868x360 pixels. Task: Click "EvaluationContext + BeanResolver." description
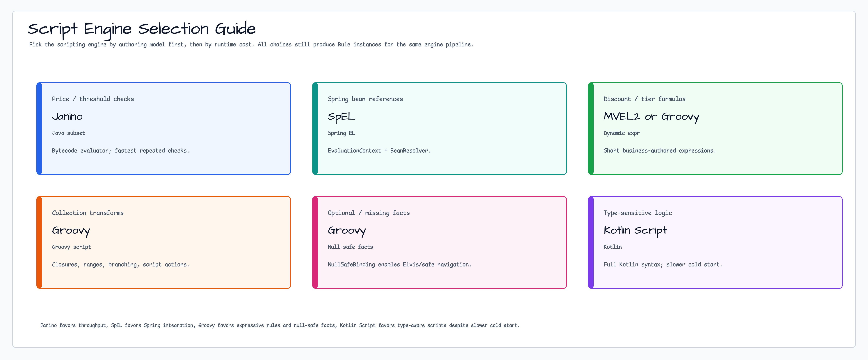click(x=379, y=151)
